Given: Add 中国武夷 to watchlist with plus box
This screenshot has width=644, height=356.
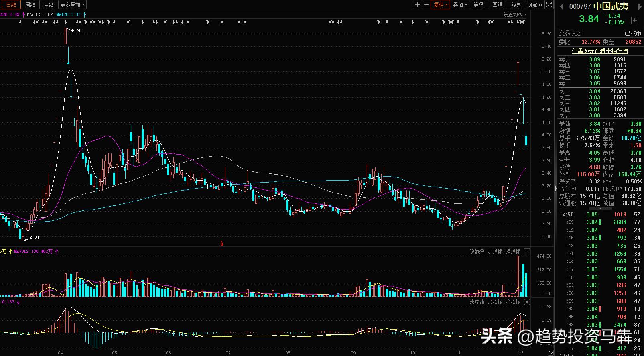Looking at the screenshot, I should pyautogui.click(x=634, y=20).
